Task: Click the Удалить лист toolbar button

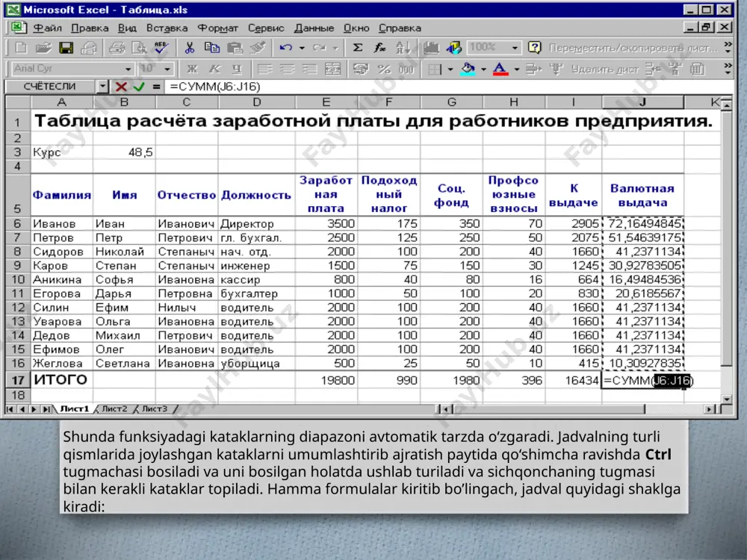Action: click(604, 69)
